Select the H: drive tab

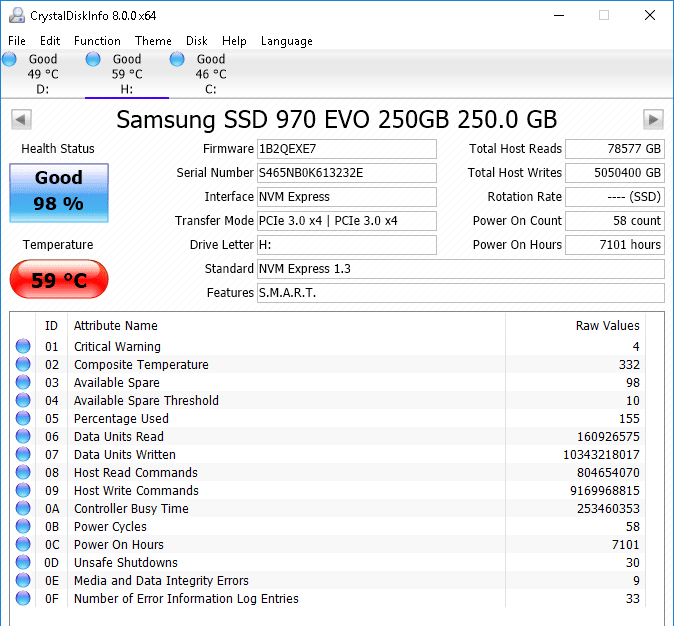click(127, 74)
